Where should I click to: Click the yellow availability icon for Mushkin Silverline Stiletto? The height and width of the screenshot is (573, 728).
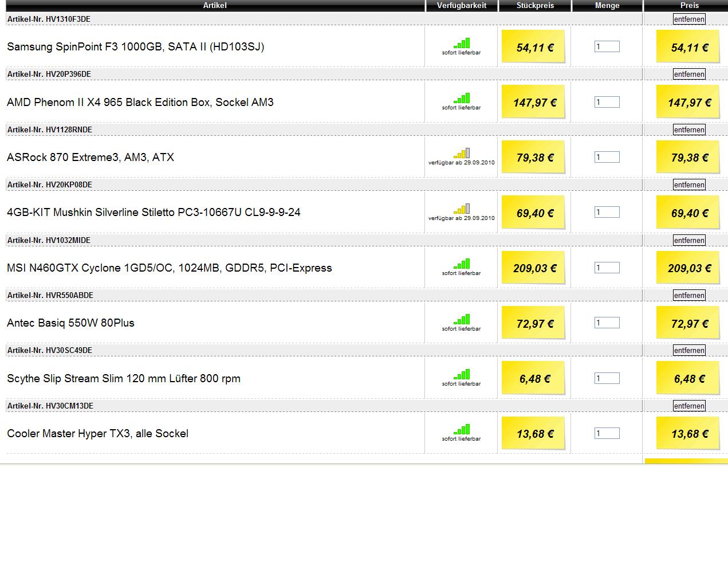pyautogui.click(x=462, y=209)
